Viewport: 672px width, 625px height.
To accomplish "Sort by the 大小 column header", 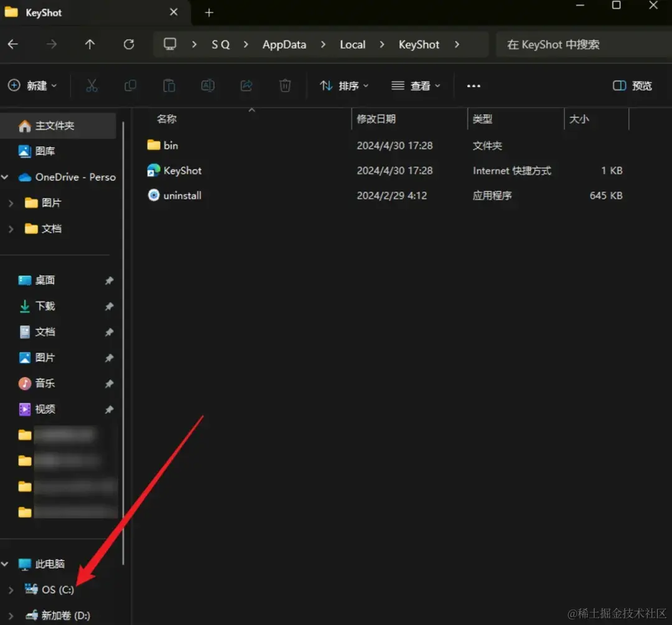I will (579, 119).
